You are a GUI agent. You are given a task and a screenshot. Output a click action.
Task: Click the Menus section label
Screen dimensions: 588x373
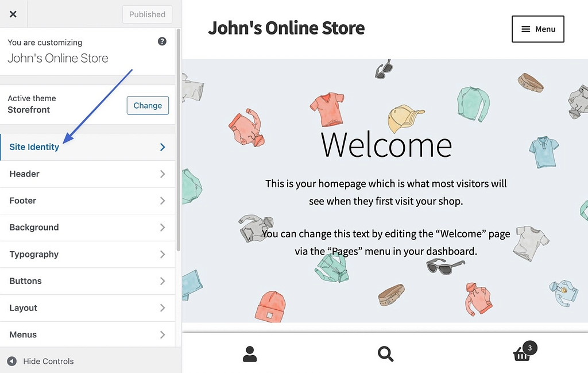tap(23, 334)
